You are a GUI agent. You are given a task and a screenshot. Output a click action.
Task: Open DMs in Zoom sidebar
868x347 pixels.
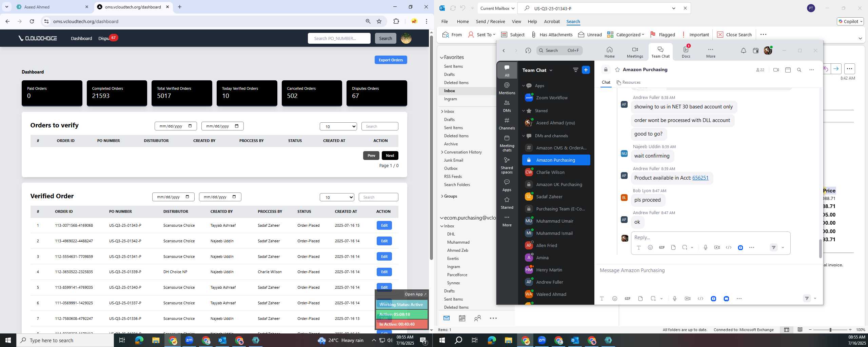[x=507, y=106]
